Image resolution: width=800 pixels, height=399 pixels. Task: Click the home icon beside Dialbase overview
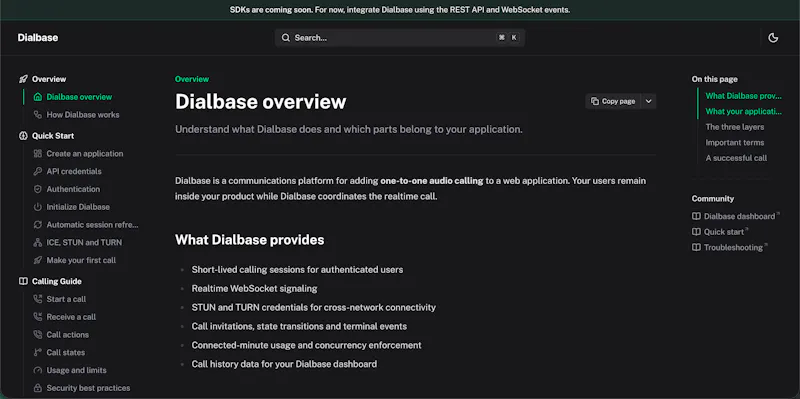coord(38,97)
